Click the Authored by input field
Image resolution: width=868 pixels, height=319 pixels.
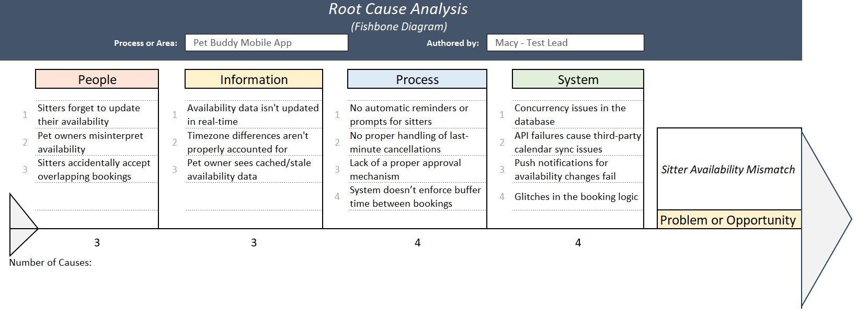click(565, 43)
